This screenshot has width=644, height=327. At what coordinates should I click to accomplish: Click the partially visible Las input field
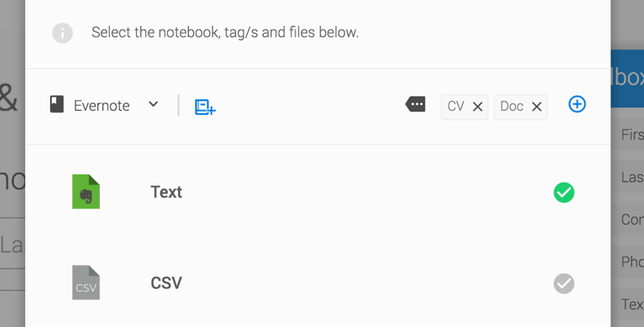13,244
